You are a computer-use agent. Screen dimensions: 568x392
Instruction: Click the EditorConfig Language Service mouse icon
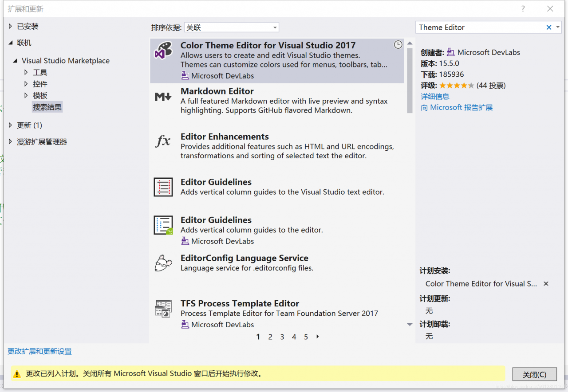tap(163, 263)
